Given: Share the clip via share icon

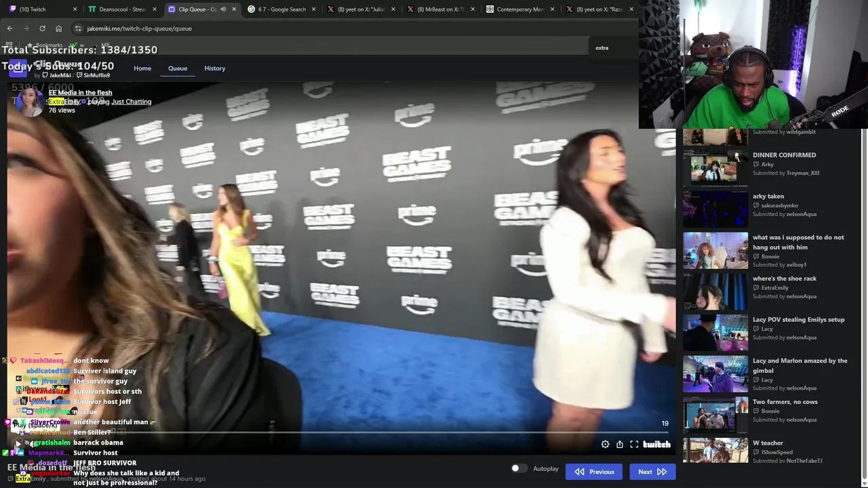Looking at the screenshot, I should pos(620,445).
